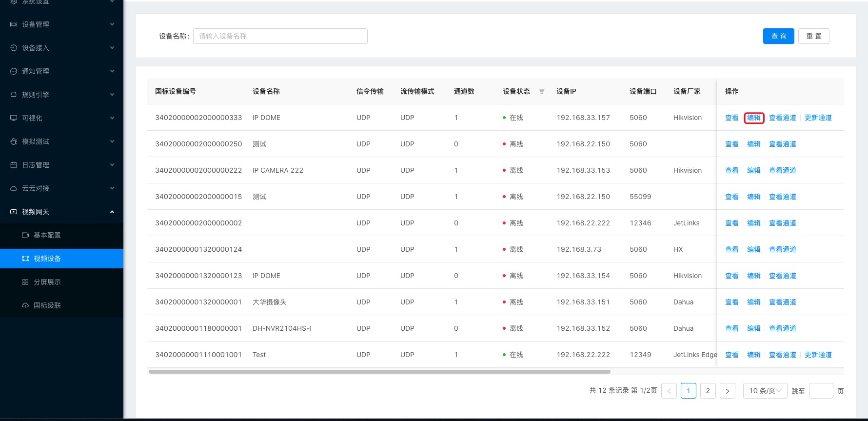Click the 查询 search button
This screenshot has height=421, width=868.
(778, 36)
